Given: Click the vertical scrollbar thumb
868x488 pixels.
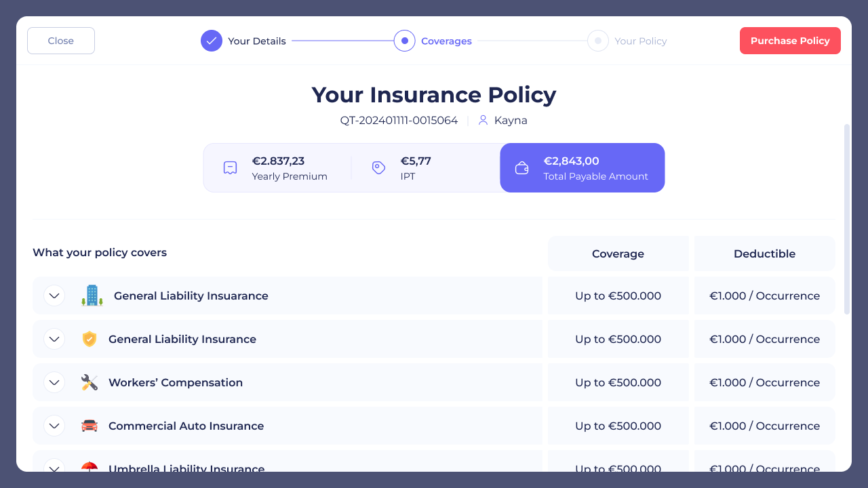Looking at the screenshot, I should point(846,218).
